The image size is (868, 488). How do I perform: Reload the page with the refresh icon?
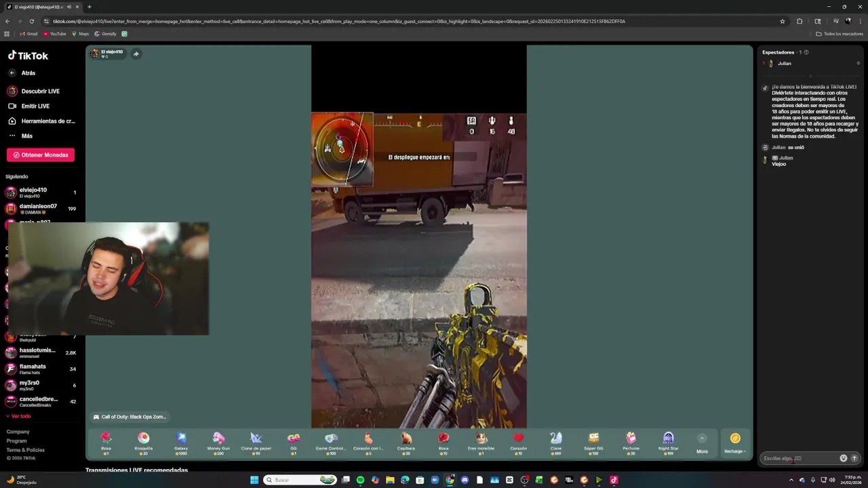point(31,21)
